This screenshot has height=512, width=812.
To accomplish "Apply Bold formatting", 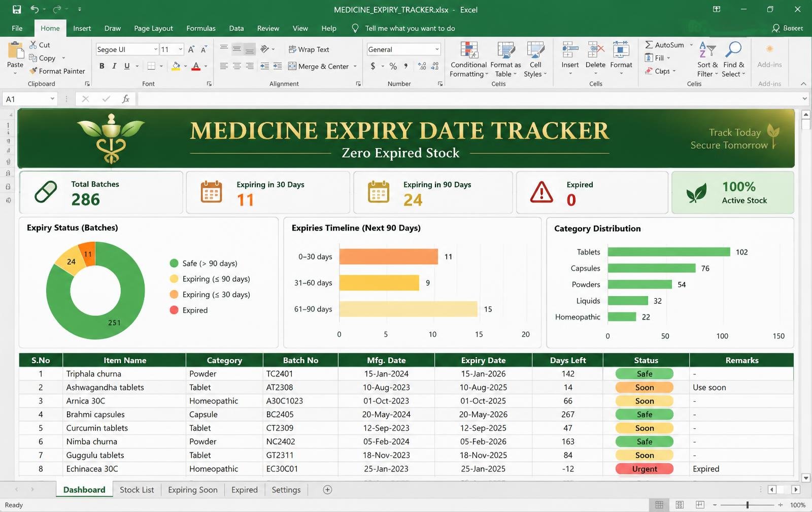I will point(101,66).
